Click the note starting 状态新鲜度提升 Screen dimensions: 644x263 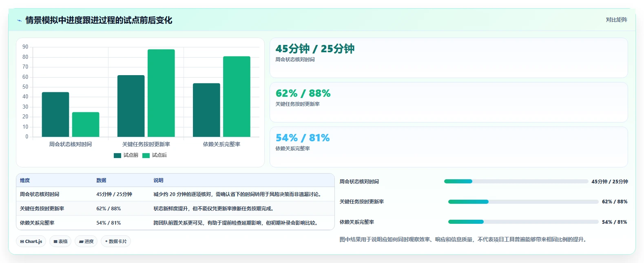tap(214, 209)
